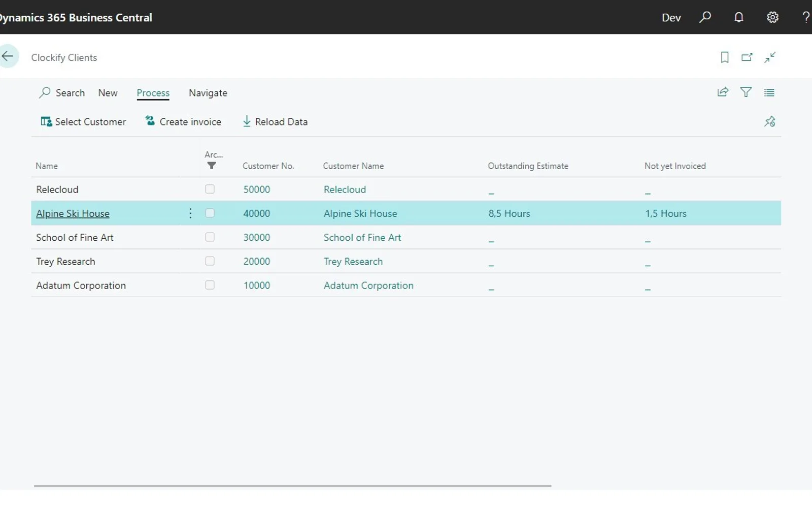Search the client list
812x508 pixels.
pos(62,93)
